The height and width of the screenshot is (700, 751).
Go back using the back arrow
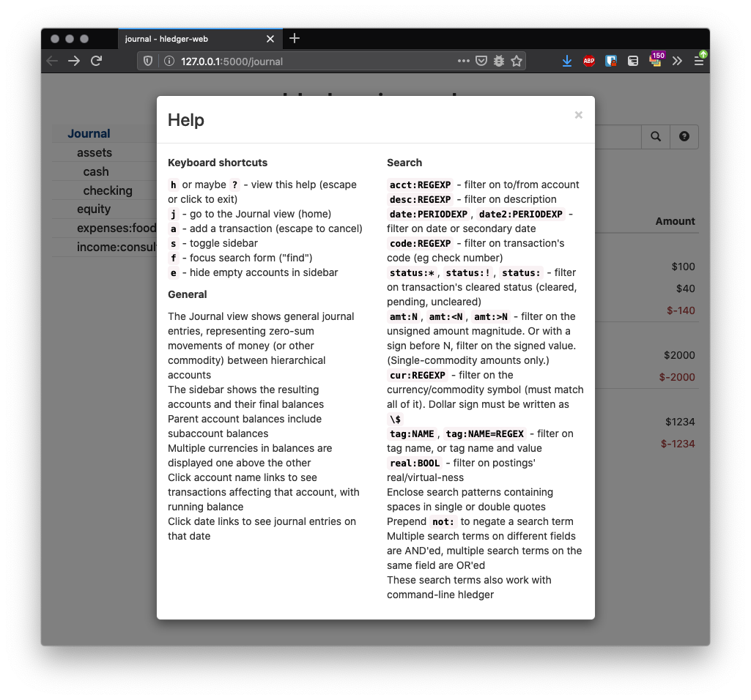(x=52, y=62)
